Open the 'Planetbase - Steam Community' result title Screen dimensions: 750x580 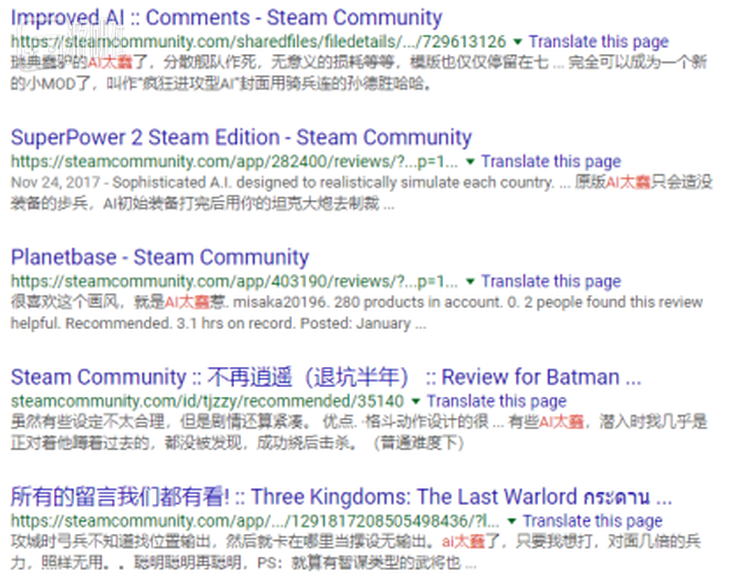160,257
